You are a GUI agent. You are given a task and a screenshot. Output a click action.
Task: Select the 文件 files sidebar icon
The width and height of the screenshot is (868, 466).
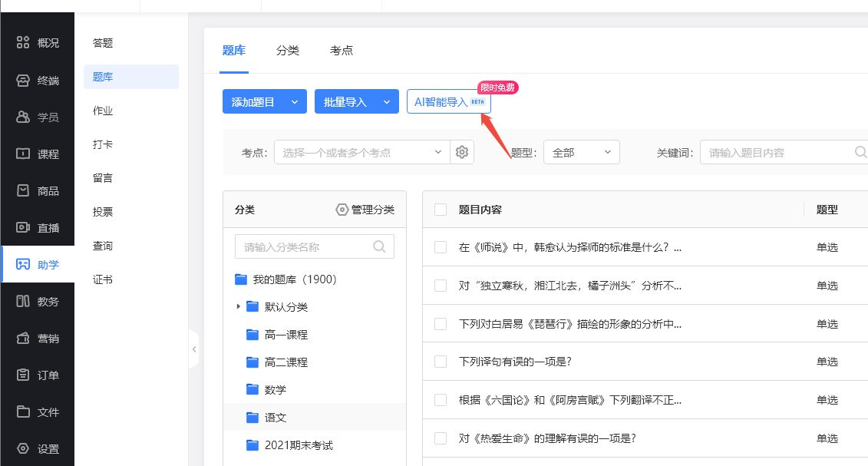pos(23,411)
